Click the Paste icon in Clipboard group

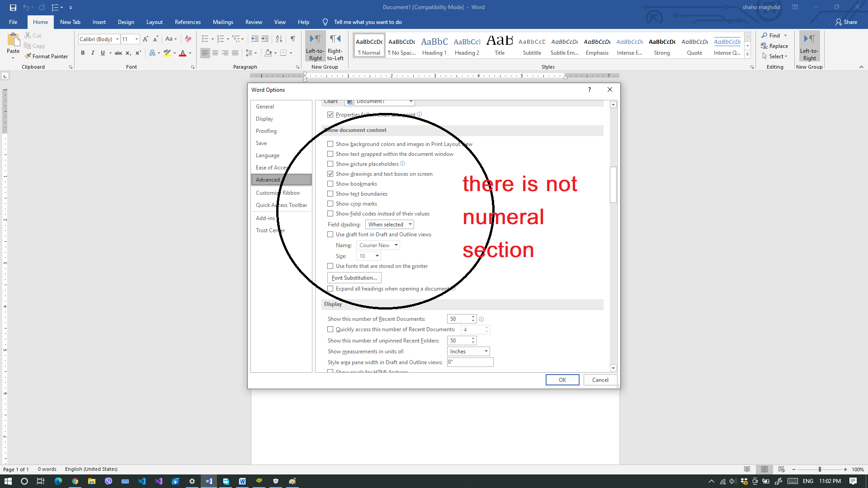tap(13, 41)
